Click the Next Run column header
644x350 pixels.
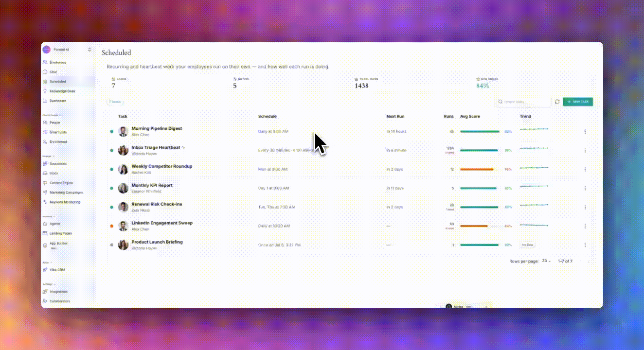(395, 117)
